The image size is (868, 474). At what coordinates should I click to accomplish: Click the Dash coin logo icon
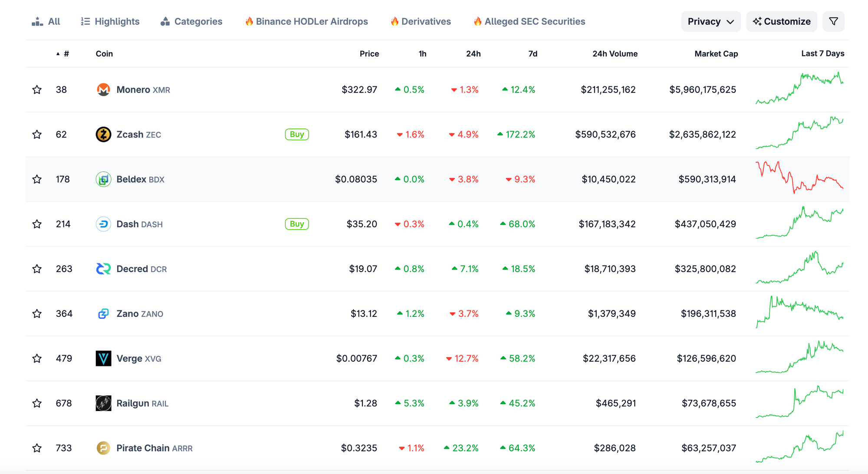coord(103,224)
